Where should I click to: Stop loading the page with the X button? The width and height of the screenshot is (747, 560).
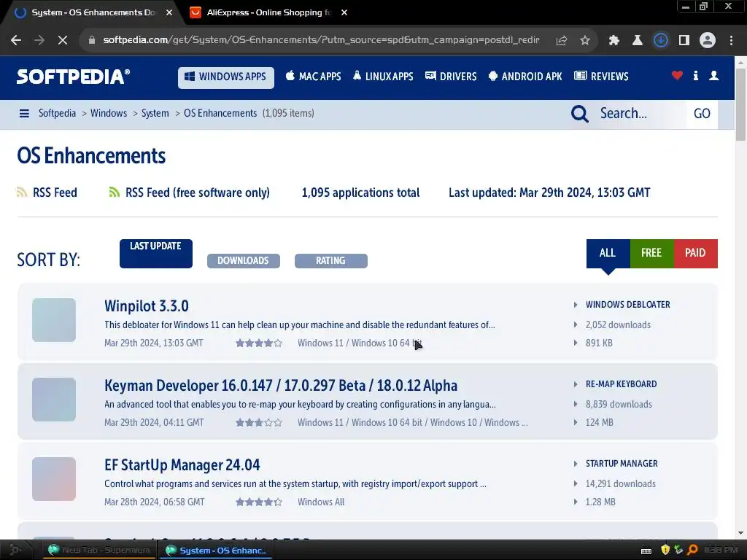click(x=63, y=41)
